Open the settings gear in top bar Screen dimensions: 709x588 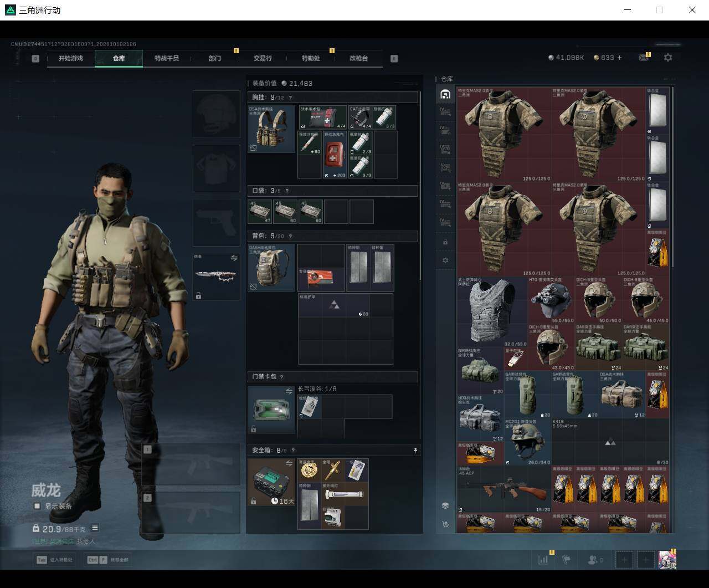coord(668,58)
